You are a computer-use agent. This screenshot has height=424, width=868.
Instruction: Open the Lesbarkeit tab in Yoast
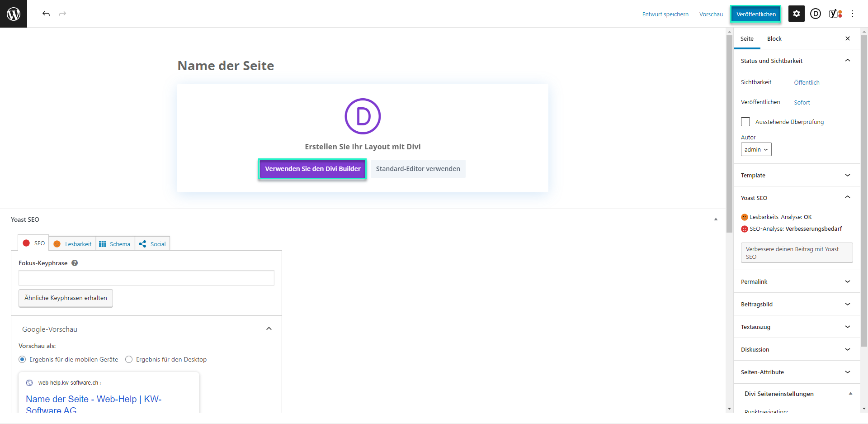pyautogui.click(x=73, y=244)
